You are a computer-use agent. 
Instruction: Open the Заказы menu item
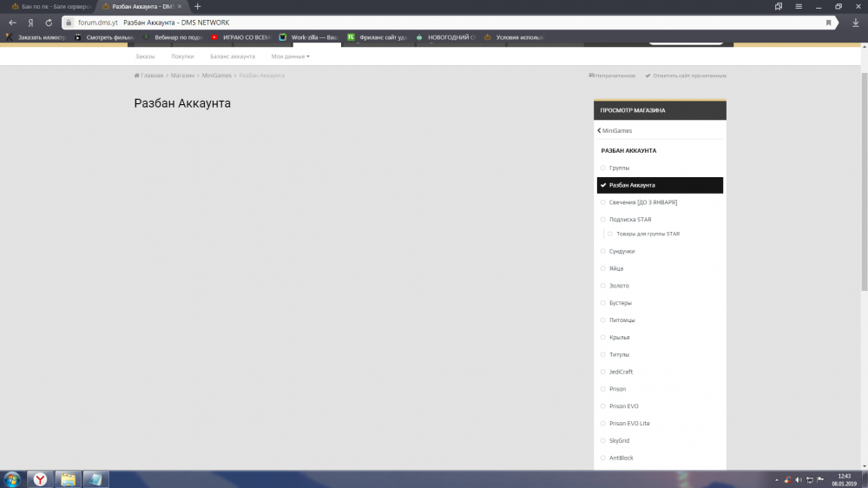(145, 56)
